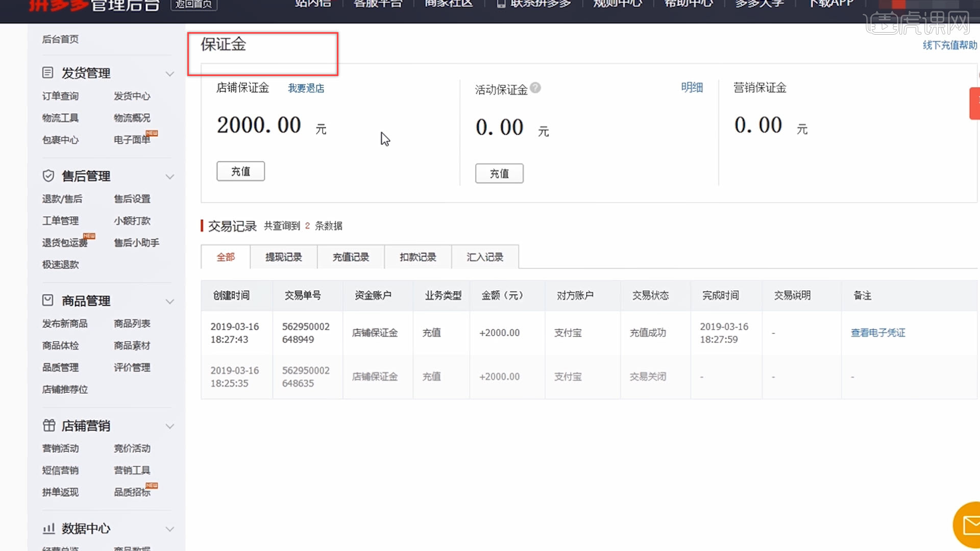Open 竞价活动 in sidebar

tap(132, 448)
